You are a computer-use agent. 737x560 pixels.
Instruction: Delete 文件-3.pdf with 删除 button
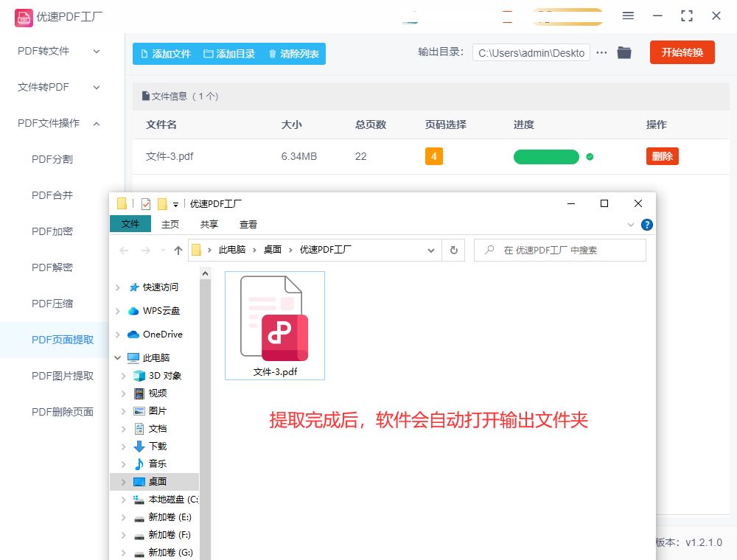click(663, 156)
